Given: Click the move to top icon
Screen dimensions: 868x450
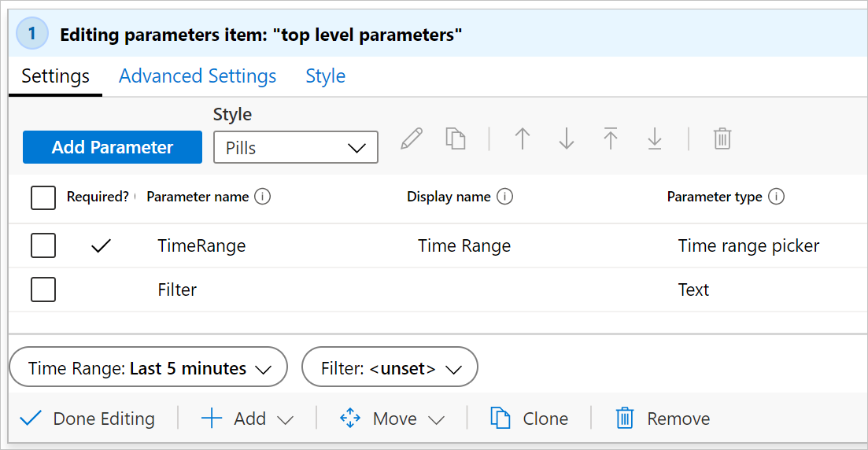Looking at the screenshot, I should (x=611, y=139).
